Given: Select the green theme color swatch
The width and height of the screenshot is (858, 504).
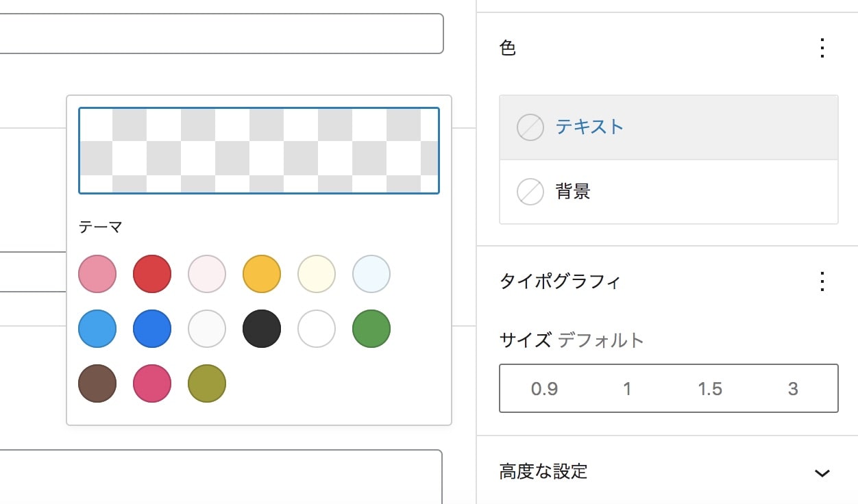Looking at the screenshot, I should click(371, 329).
